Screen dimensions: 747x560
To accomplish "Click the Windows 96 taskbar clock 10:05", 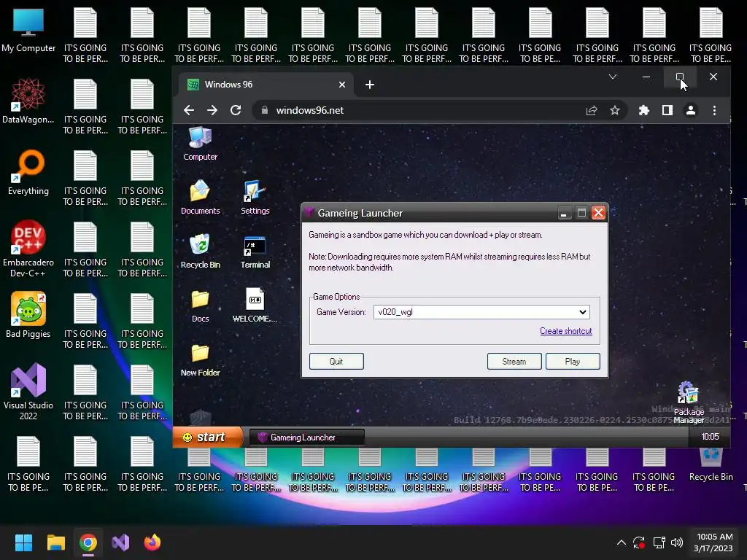I will pos(710,437).
